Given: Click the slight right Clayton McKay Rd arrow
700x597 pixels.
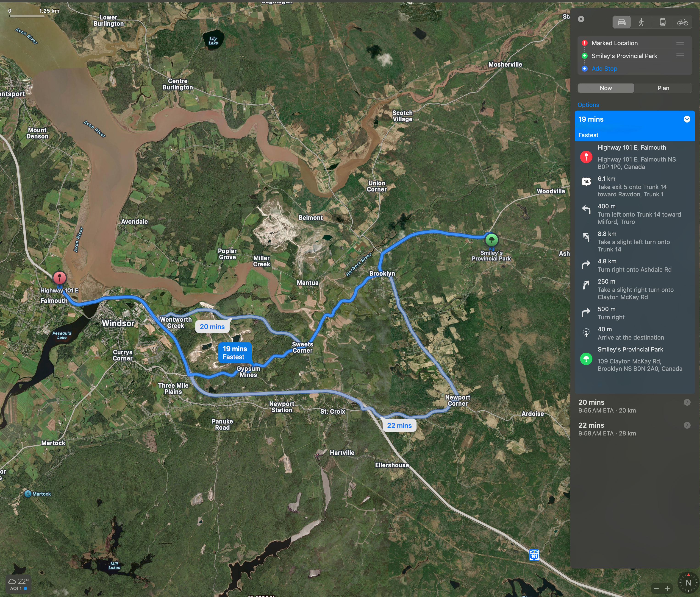Looking at the screenshot, I should [x=586, y=285].
